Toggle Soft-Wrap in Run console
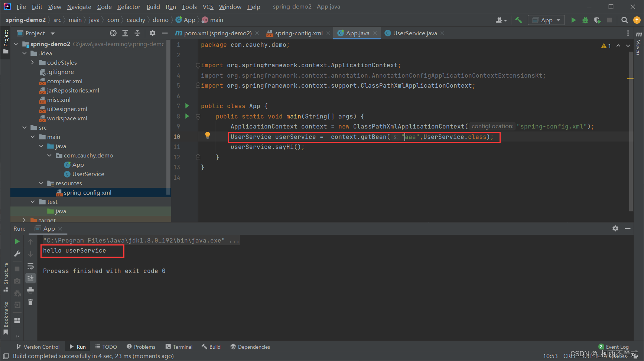The height and width of the screenshot is (361, 644). 30,266
